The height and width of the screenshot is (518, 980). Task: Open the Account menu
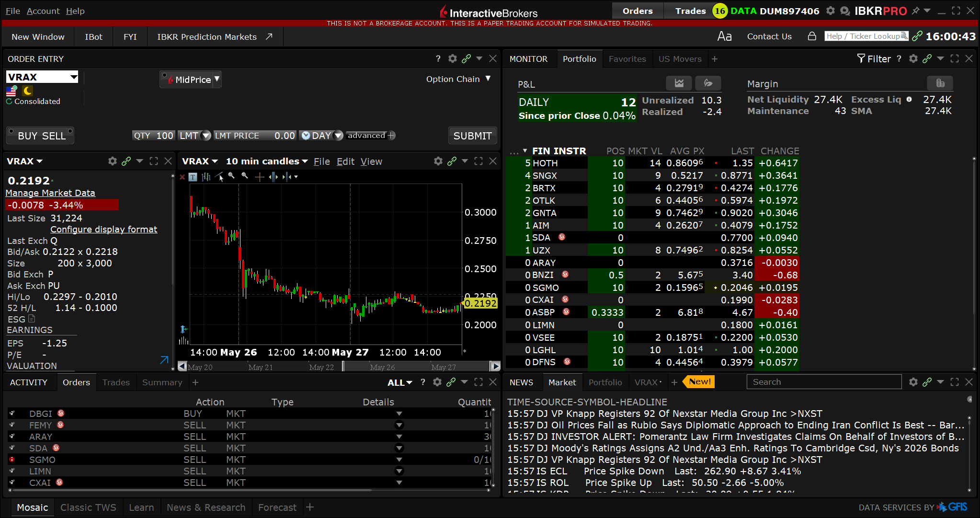[43, 11]
